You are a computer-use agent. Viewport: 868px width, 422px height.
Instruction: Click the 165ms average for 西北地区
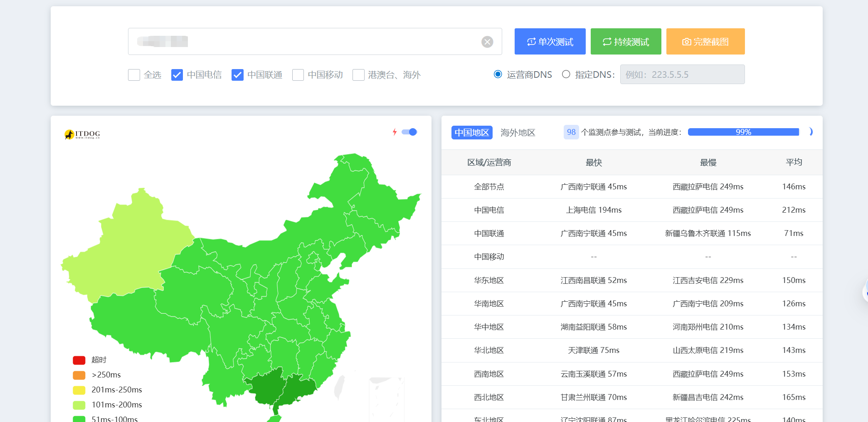point(794,397)
